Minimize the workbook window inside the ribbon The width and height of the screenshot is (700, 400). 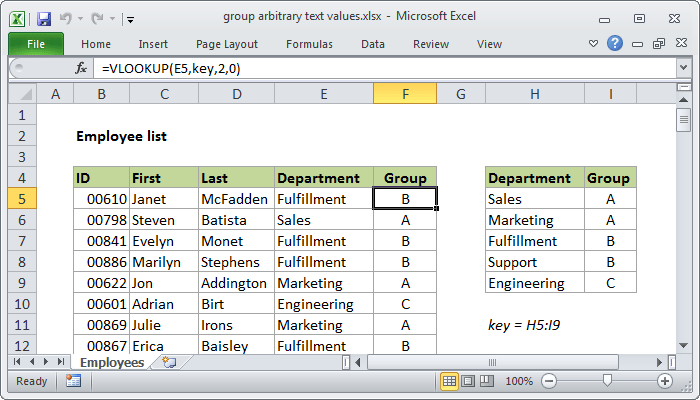(x=638, y=44)
